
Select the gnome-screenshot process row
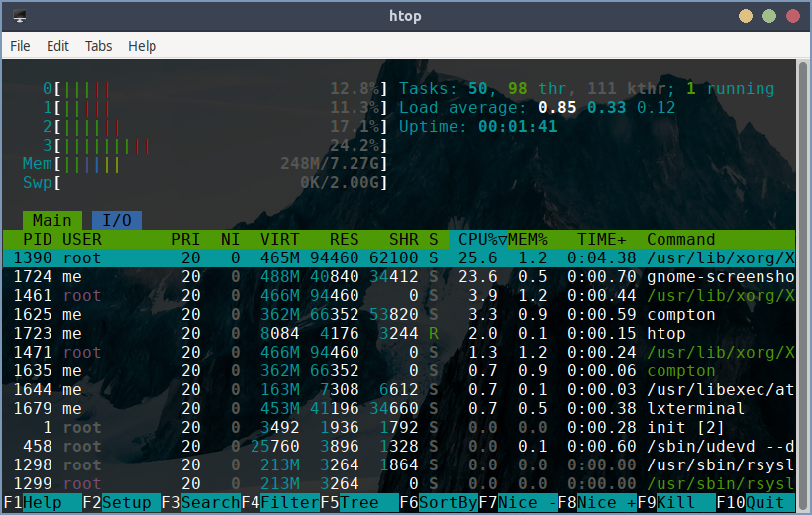click(x=399, y=276)
